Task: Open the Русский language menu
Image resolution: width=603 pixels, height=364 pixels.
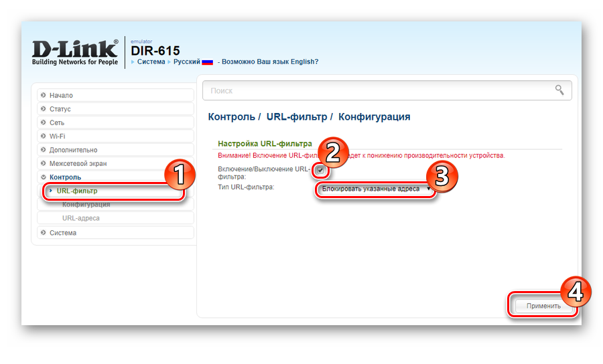Action: 186,62
